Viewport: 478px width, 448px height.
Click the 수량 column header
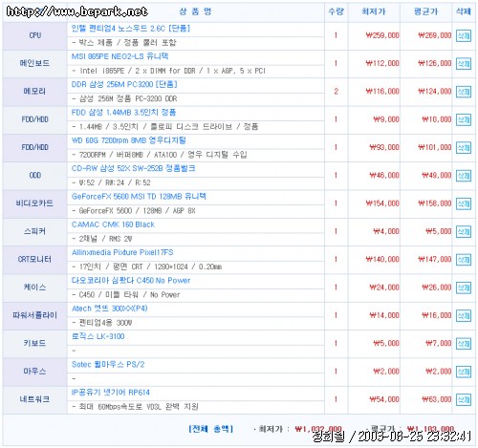click(x=337, y=11)
